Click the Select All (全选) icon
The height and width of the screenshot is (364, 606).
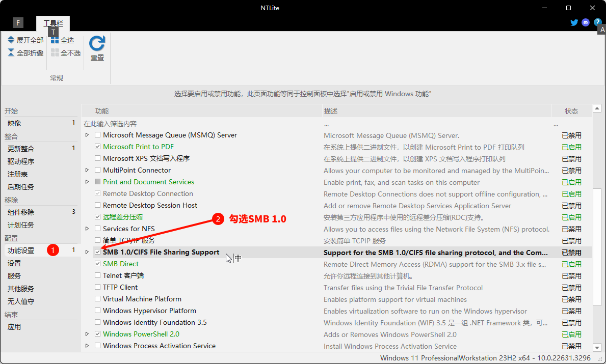(x=55, y=40)
